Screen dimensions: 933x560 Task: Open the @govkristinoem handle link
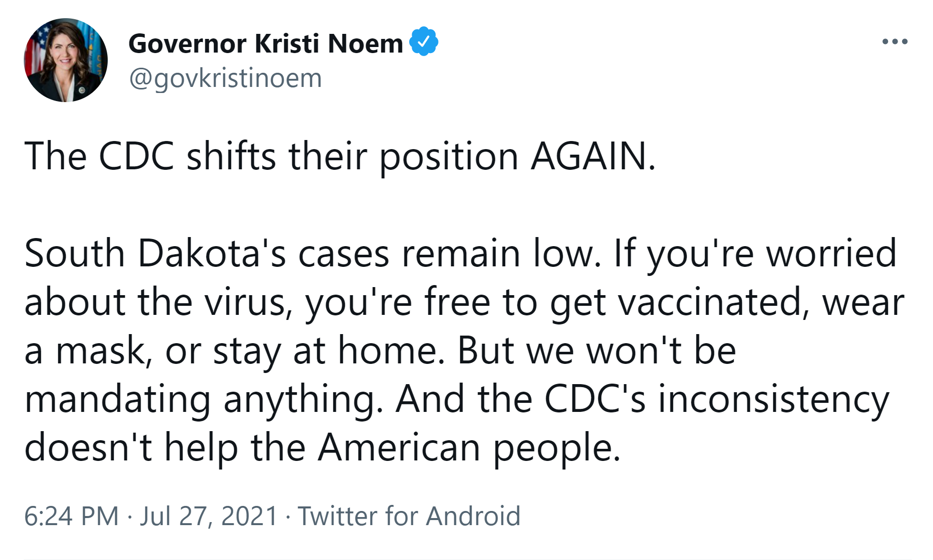(x=225, y=78)
